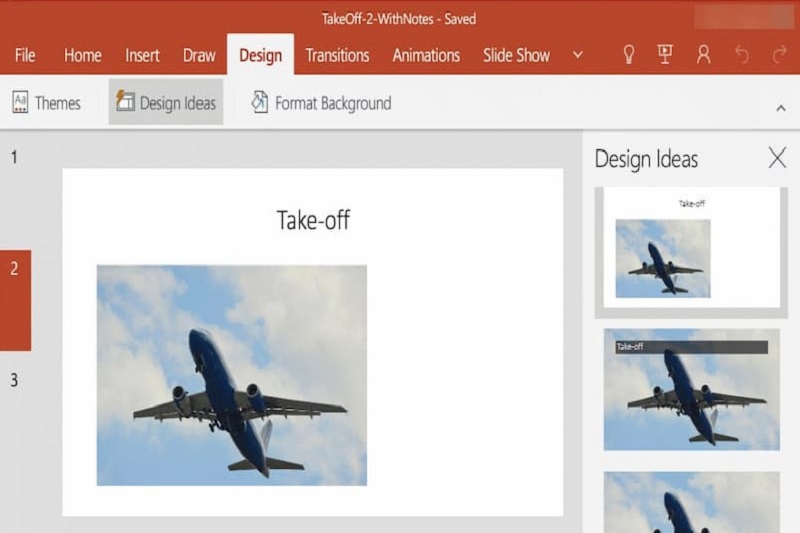
Task: Select slide 1 in the slide list
Action: [x=14, y=157]
